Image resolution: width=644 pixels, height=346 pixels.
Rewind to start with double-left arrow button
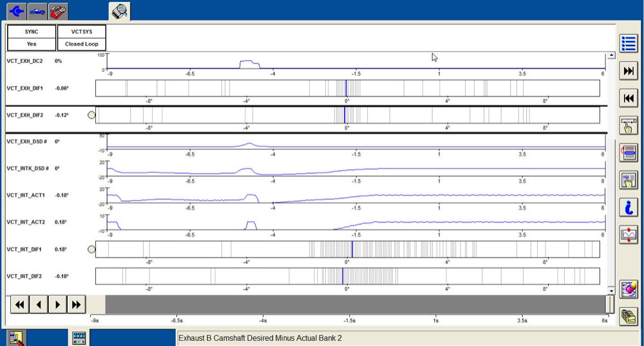[20, 304]
